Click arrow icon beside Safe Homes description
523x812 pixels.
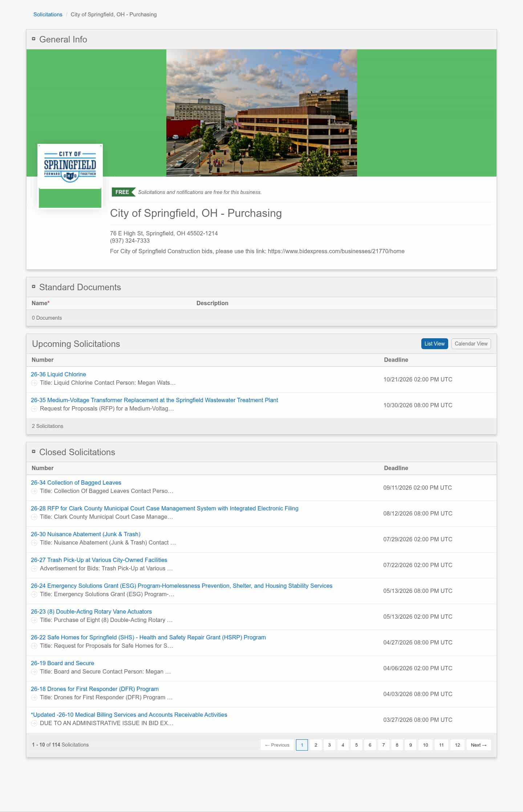click(x=34, y=646)
